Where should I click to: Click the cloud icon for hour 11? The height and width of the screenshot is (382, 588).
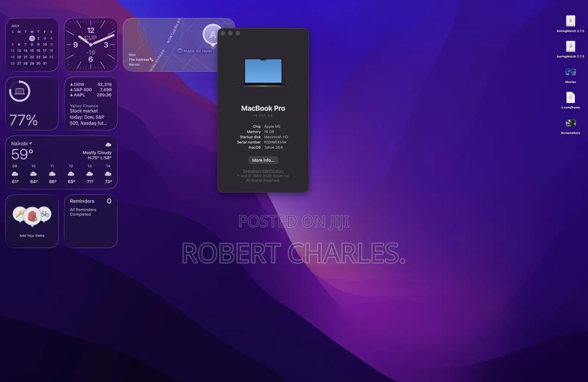pos(52,174)
